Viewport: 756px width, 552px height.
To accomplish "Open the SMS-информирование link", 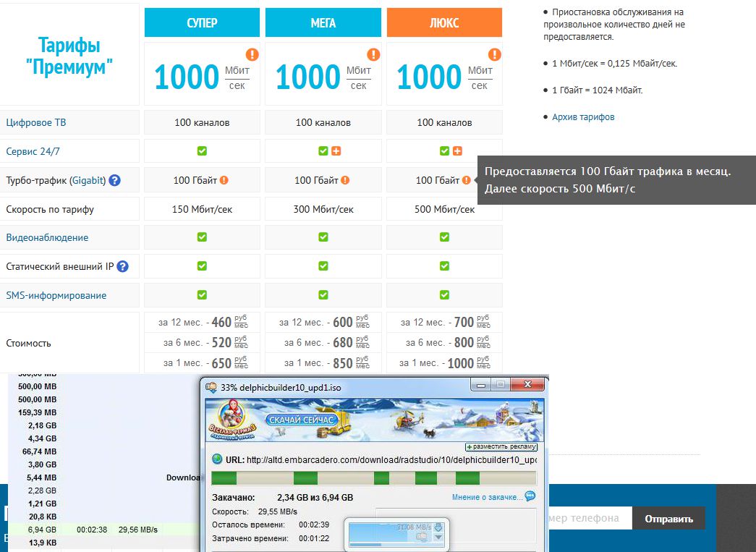I will pos(56,295).
